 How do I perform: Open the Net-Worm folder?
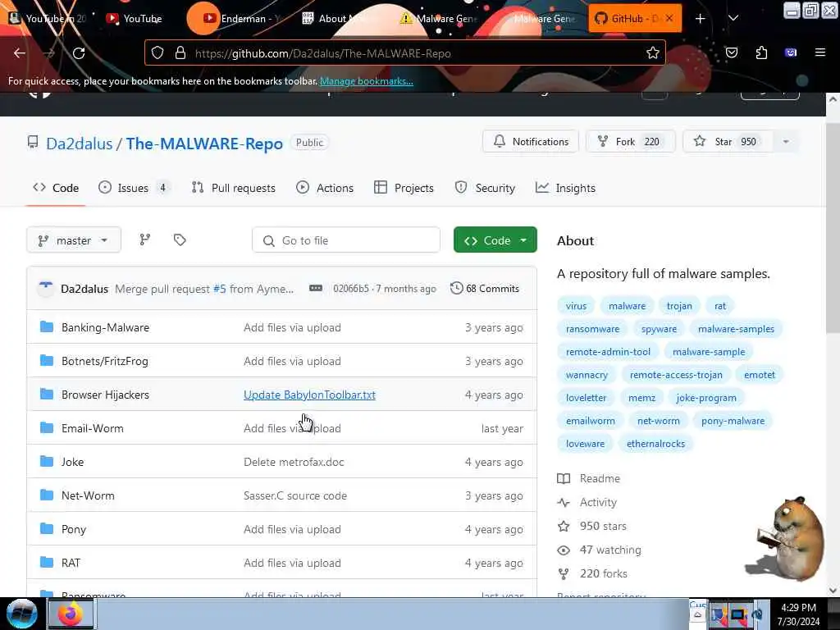[88, 495]
